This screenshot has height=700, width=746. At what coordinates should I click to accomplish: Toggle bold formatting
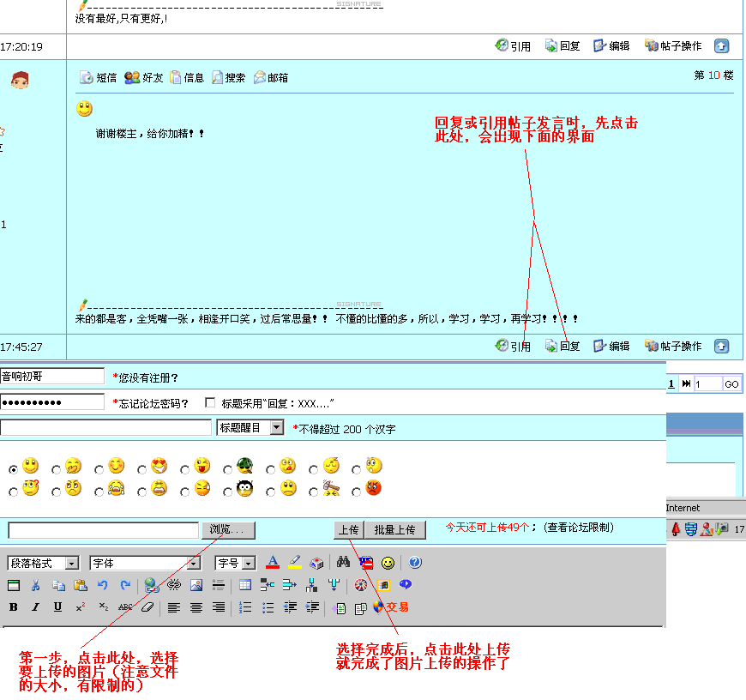(14, 607)
